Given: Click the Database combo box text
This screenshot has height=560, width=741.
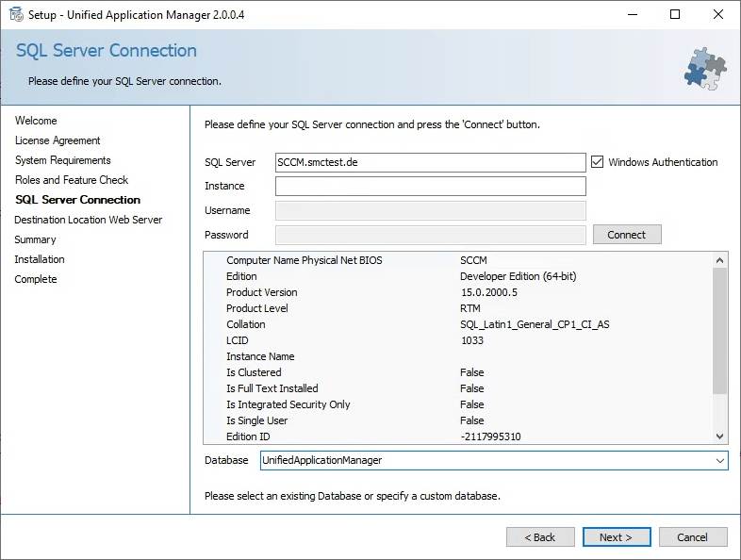Looking at the screenshot, I should 321,461.
